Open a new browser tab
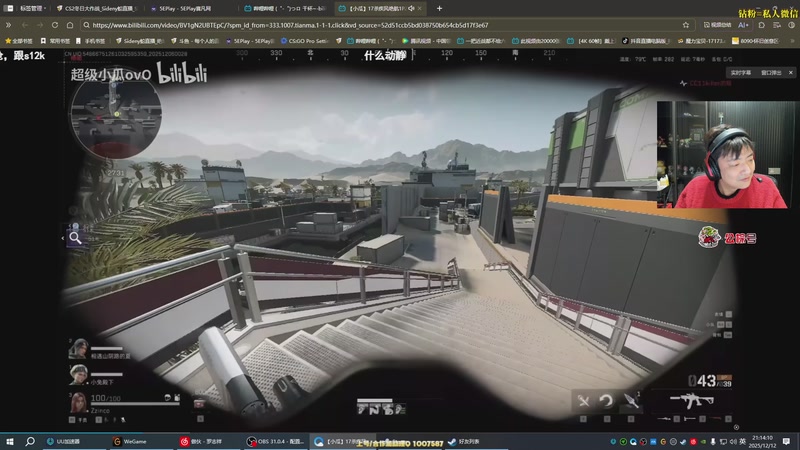Screen dimensions: 800x450 tap(439, 8)
